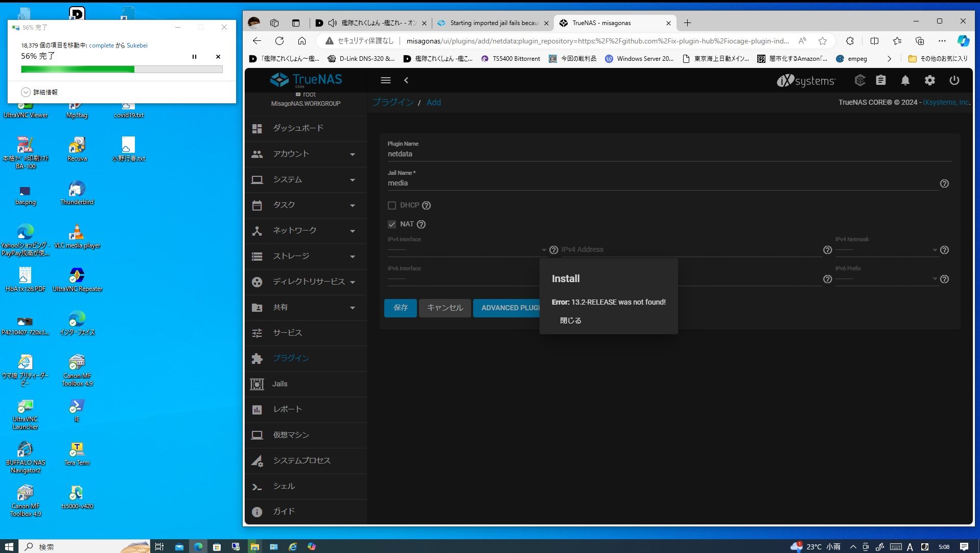Go to browser home page
This screenshot has height=553, width=980.
302,41
